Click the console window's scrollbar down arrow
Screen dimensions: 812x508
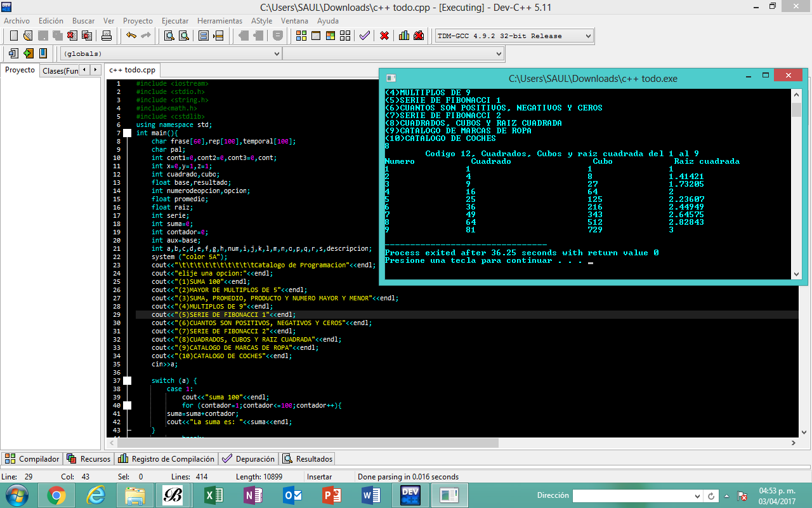click(x=796, y=274)
